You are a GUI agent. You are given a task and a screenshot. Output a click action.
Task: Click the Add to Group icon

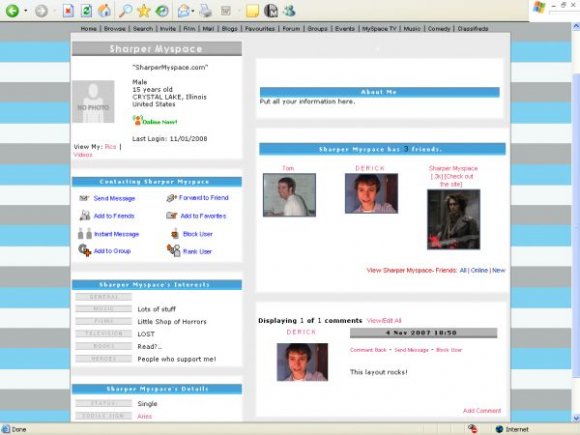pyautogui.click(x=85, y=250)
